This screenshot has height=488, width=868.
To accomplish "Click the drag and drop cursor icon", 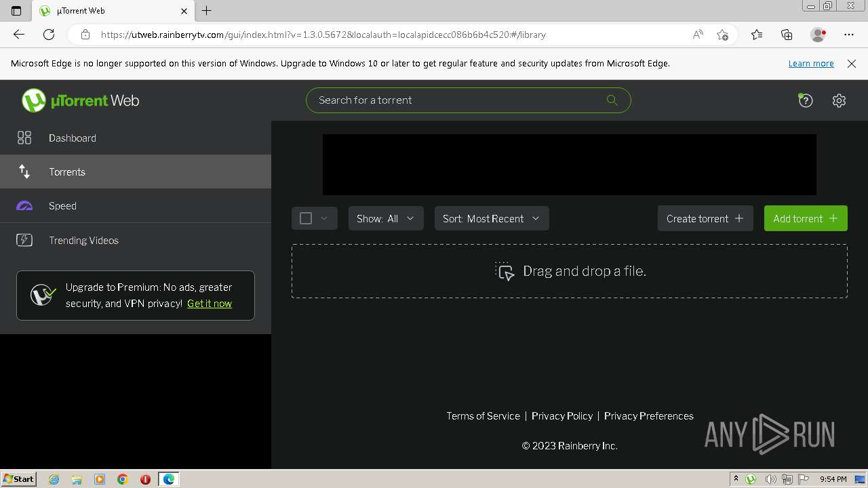I will coord(505,271).
